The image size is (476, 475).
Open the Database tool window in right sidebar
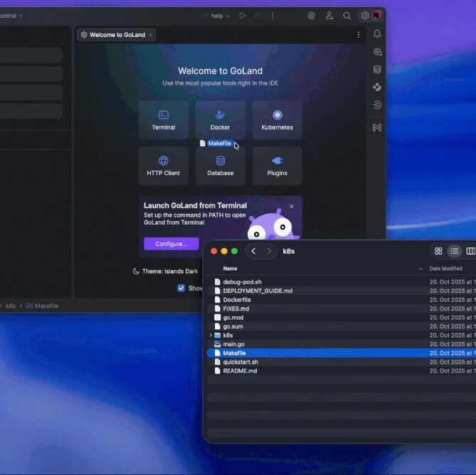coord(377,70)
